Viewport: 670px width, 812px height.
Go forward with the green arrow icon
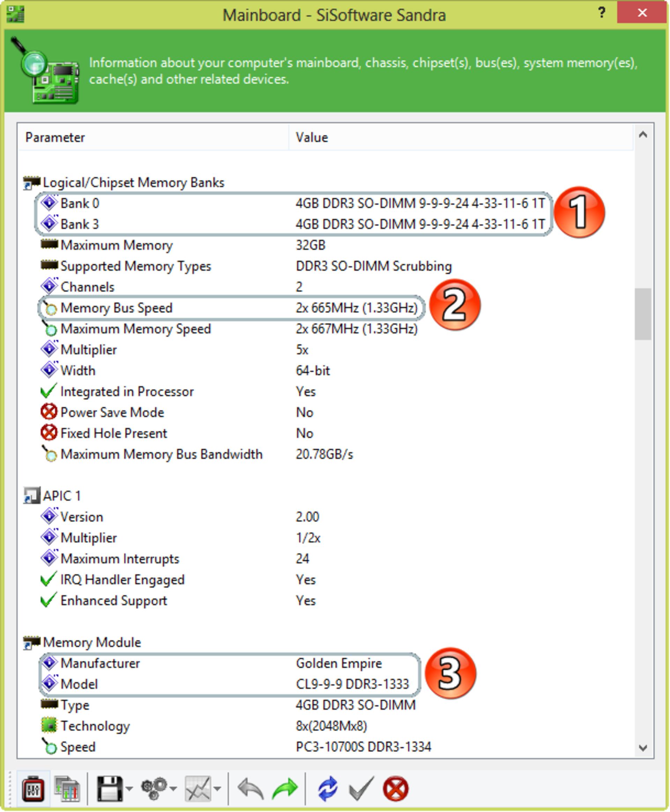(285, 789)
